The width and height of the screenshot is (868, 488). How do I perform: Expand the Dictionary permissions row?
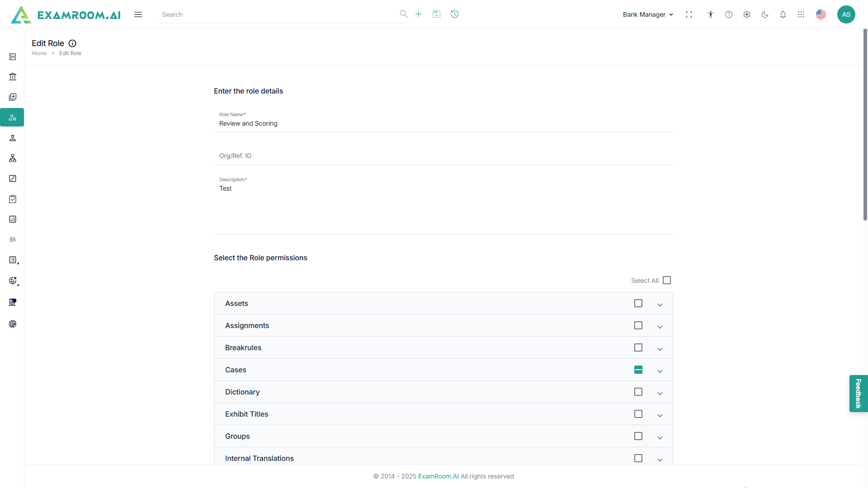660,393
